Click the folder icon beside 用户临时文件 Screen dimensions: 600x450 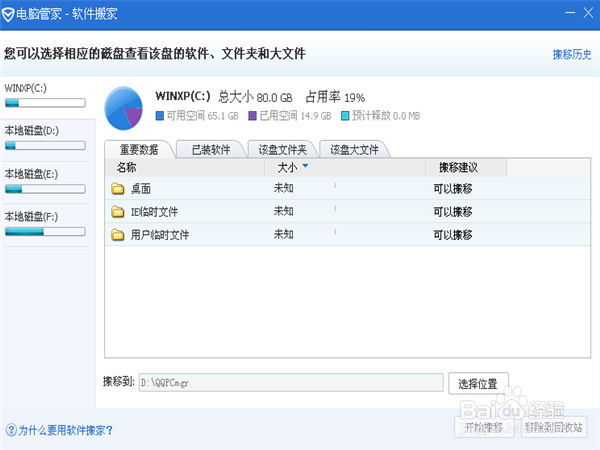118,235
